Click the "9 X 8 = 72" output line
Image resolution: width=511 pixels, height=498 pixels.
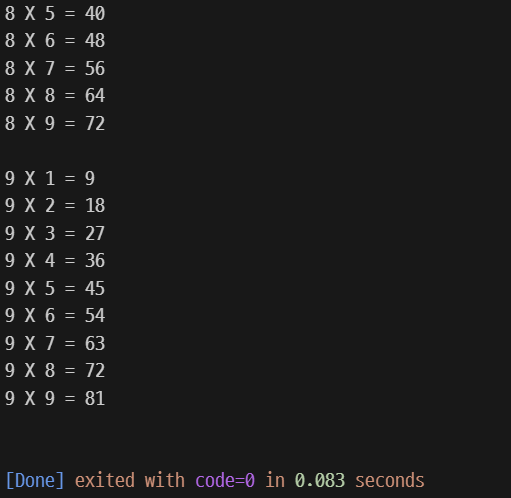[x=55, y=371]
